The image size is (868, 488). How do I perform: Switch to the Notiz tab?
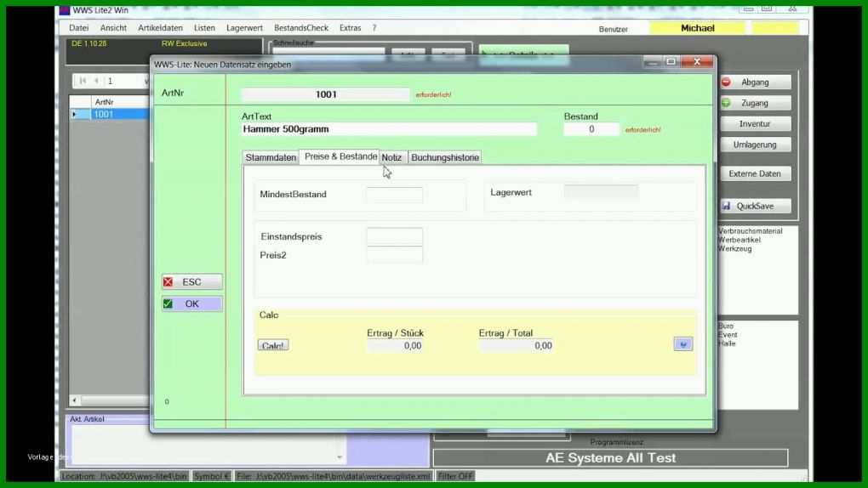click(x=392, y=157)
